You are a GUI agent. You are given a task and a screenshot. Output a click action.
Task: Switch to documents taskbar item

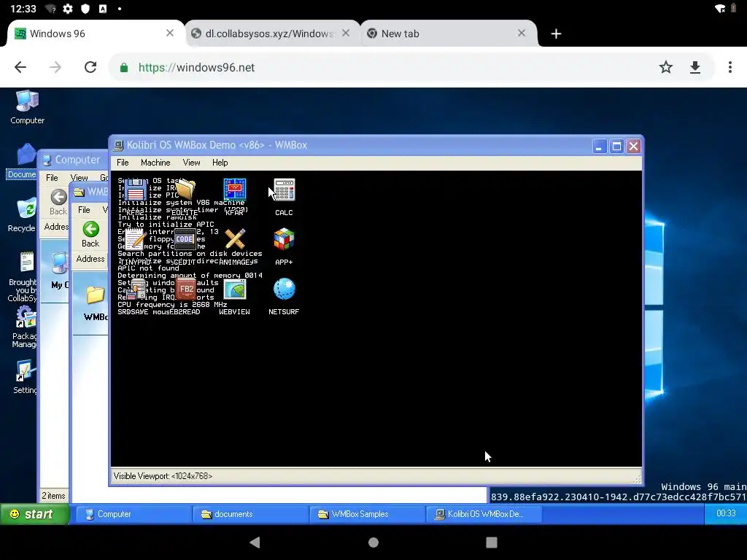251,514
